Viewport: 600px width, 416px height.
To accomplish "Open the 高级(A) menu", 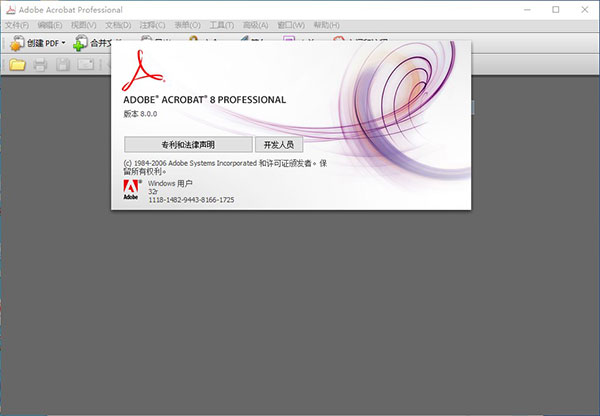I will (x=255, y=25).
